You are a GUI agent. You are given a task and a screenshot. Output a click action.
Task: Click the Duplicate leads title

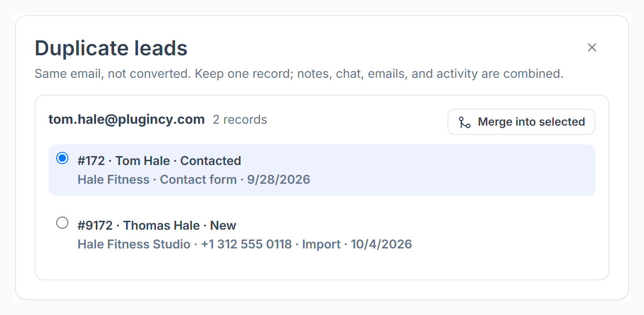pyautogui.click(x=111, y=48)
